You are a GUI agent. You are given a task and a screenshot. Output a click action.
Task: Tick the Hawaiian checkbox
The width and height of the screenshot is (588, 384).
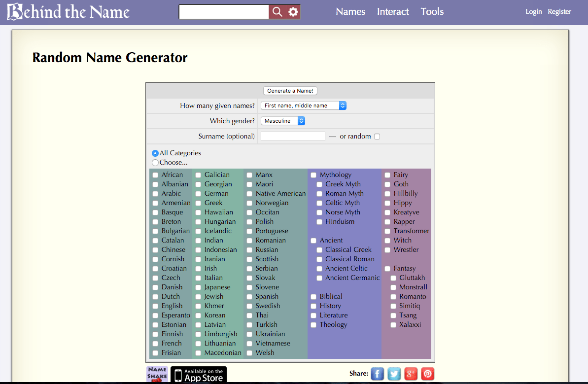[198, 212]
